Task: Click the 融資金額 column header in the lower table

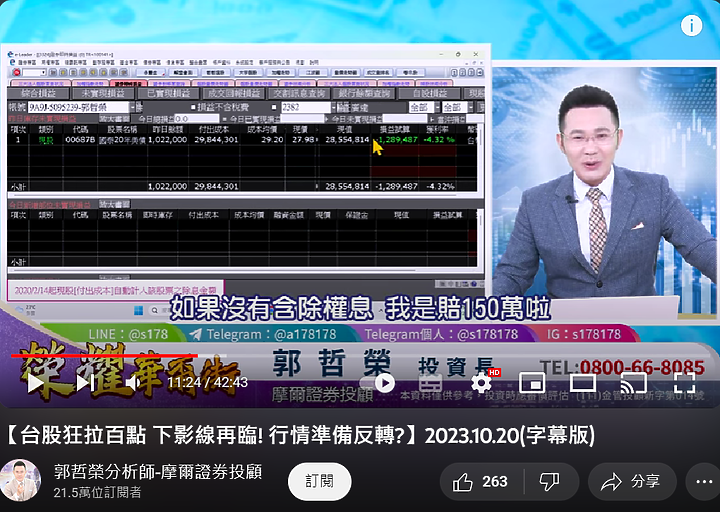Action: (x=288, y=215)
